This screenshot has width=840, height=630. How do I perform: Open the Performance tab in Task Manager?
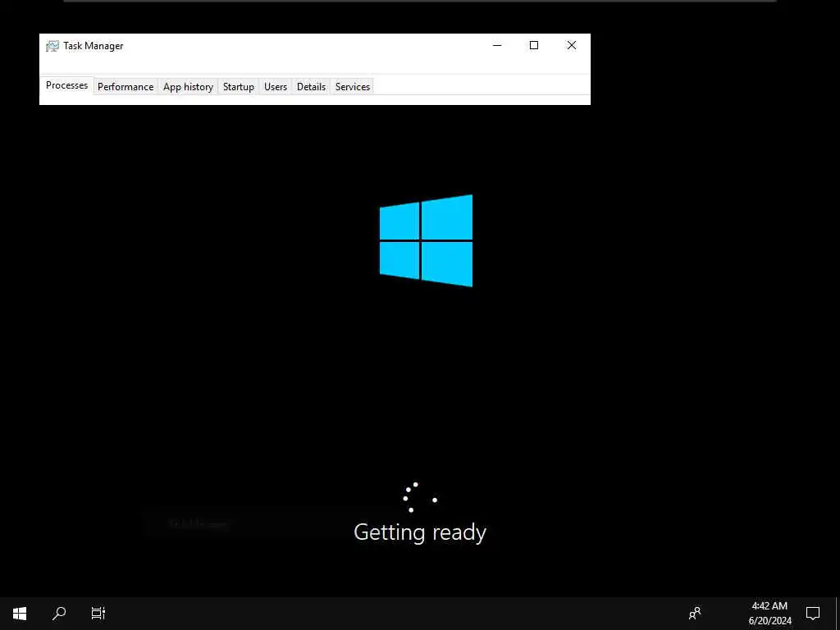pyautogui.click(x=126, y=87)
